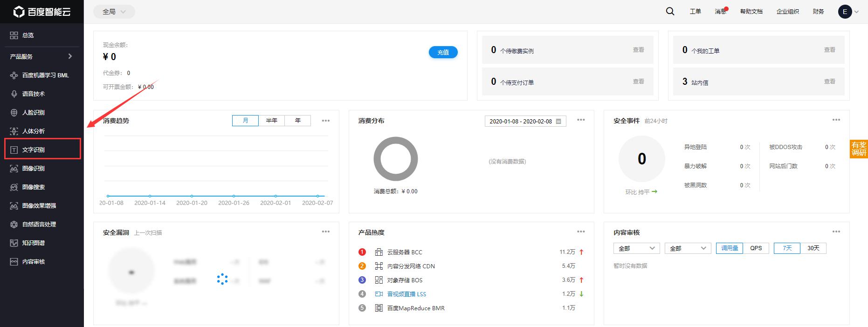
Task: Click the 总览 grid icon
Action: [14, 35]
